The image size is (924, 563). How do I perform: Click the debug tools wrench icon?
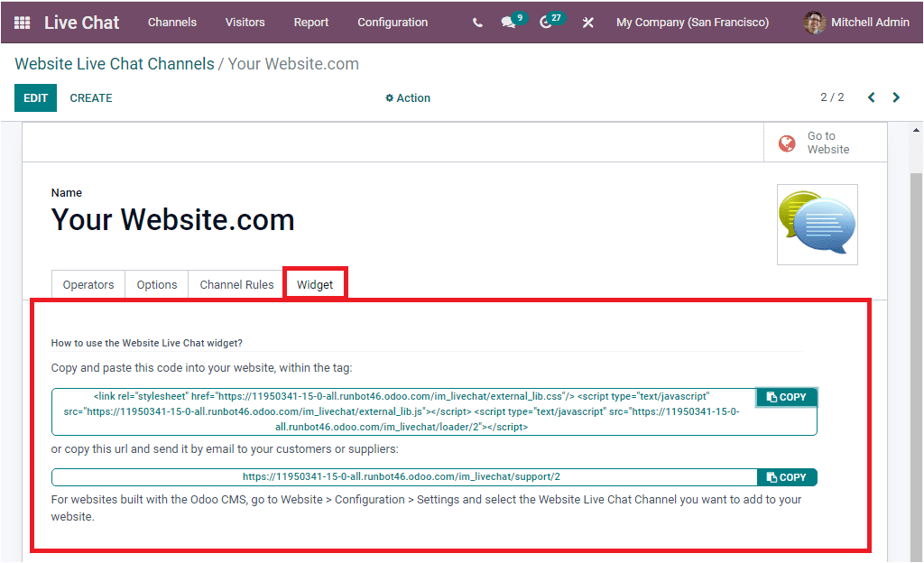tap(587, 23)
